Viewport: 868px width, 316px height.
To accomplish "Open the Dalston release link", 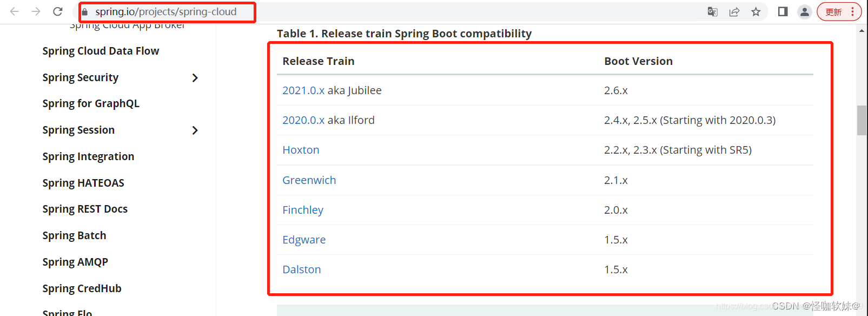I will [302, 269].
